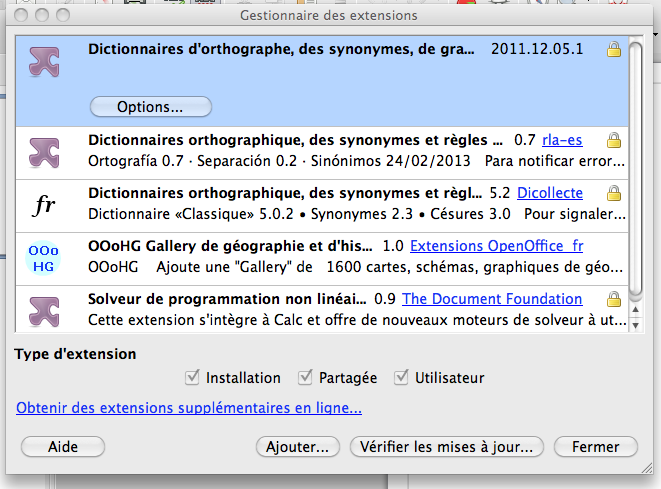Screen dimensions: 661x489
Task: Click the lock icon beside The Document Foundation
Action: (614, 299)
